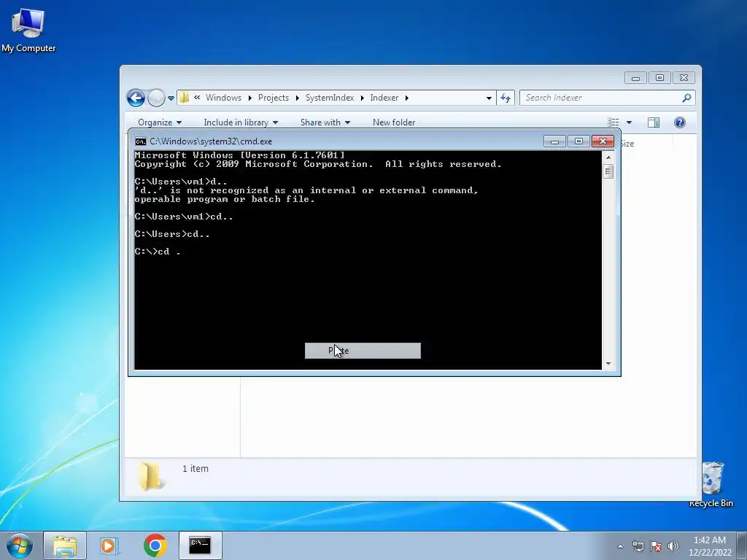The image size is (747, 560).
Task: Open My Computer desktop icon
Action: 28,29
